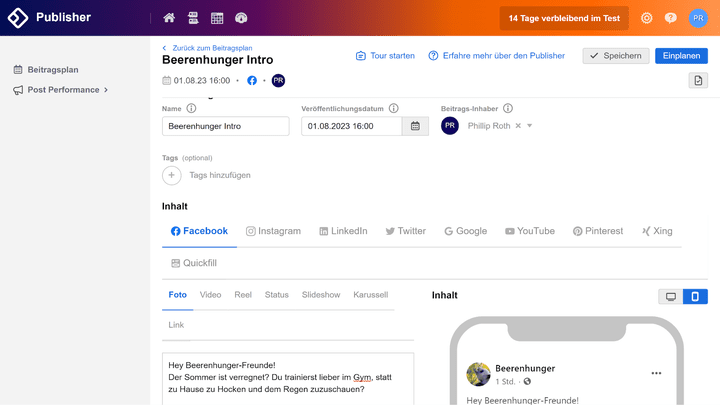Click into the post text area

click(x=288, y=378)
